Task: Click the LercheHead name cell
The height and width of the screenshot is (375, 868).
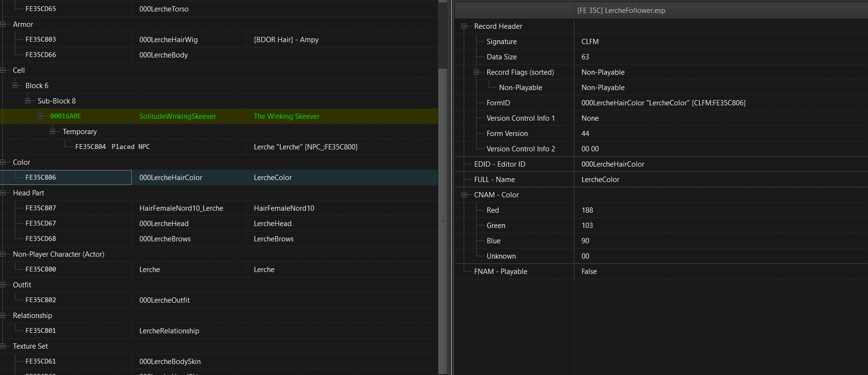Action: (273, 224)
